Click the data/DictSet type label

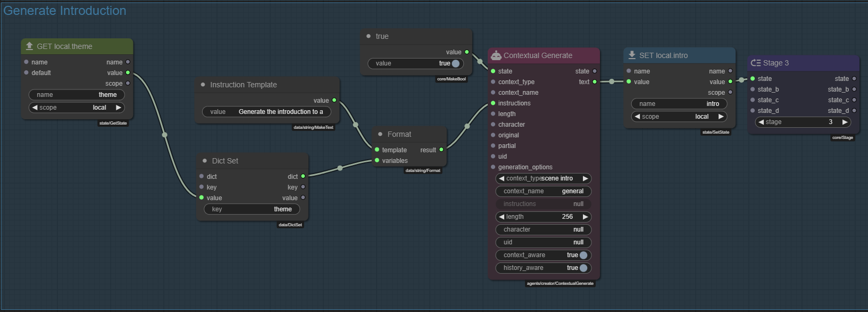coord(290,225)
